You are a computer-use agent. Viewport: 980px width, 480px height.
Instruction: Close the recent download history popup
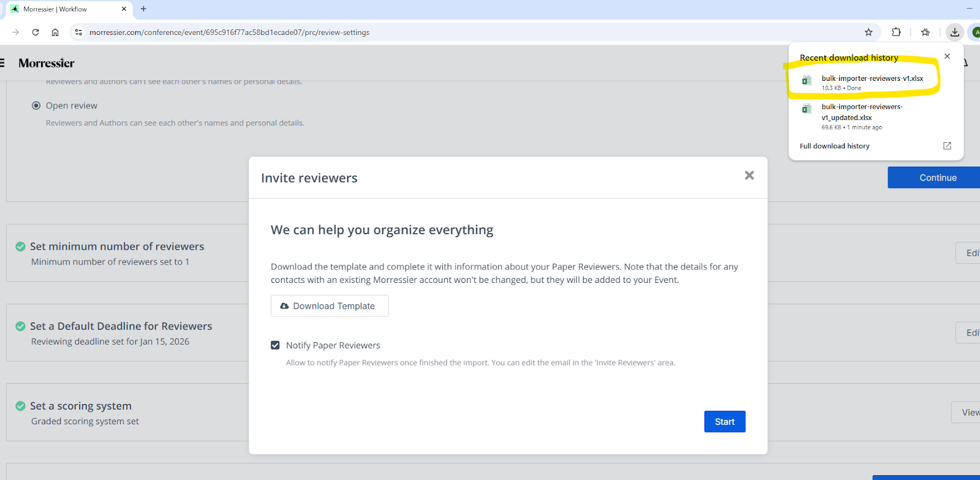[947, 56]
